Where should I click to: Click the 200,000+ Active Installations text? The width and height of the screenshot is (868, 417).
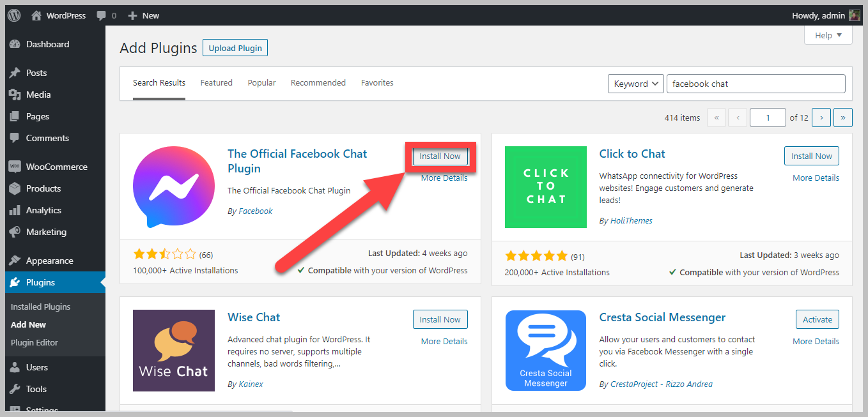557,273
